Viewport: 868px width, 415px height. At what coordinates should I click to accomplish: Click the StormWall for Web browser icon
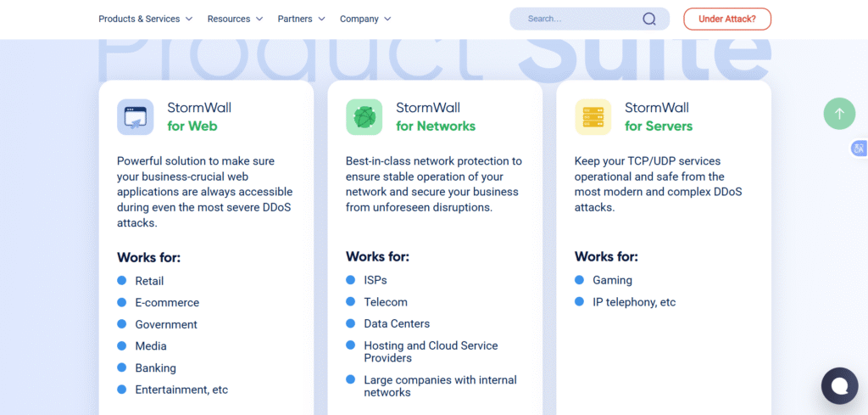click(x=136, y=117)
